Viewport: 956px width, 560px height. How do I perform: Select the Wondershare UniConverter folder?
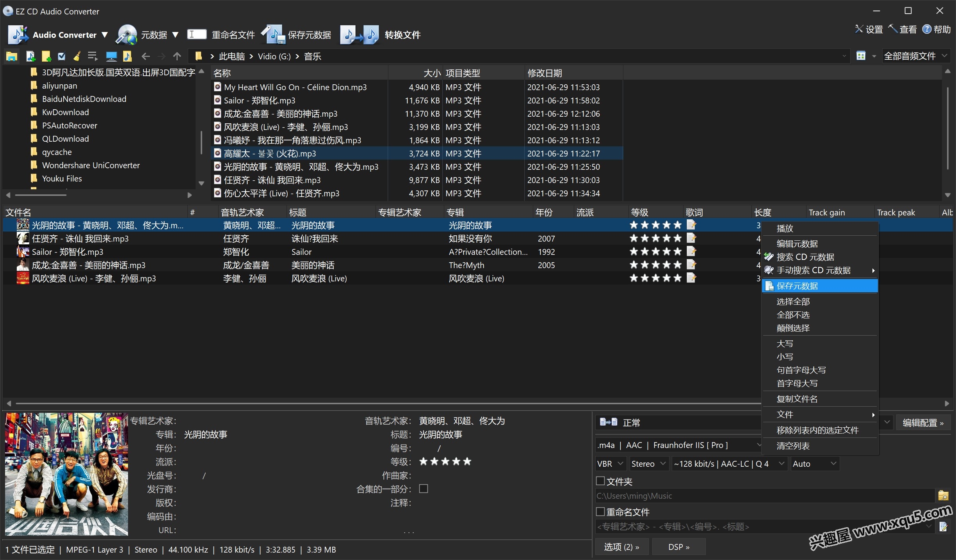coord(91,165)
